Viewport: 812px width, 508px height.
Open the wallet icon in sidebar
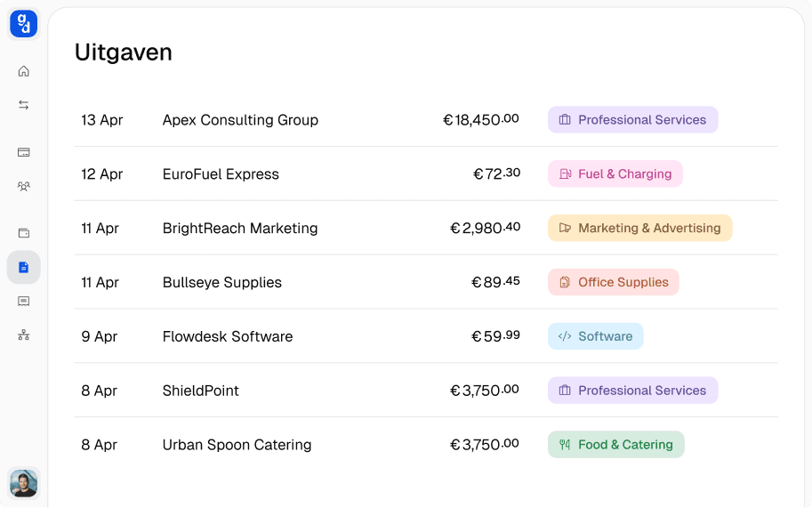[x=24, y=233]
